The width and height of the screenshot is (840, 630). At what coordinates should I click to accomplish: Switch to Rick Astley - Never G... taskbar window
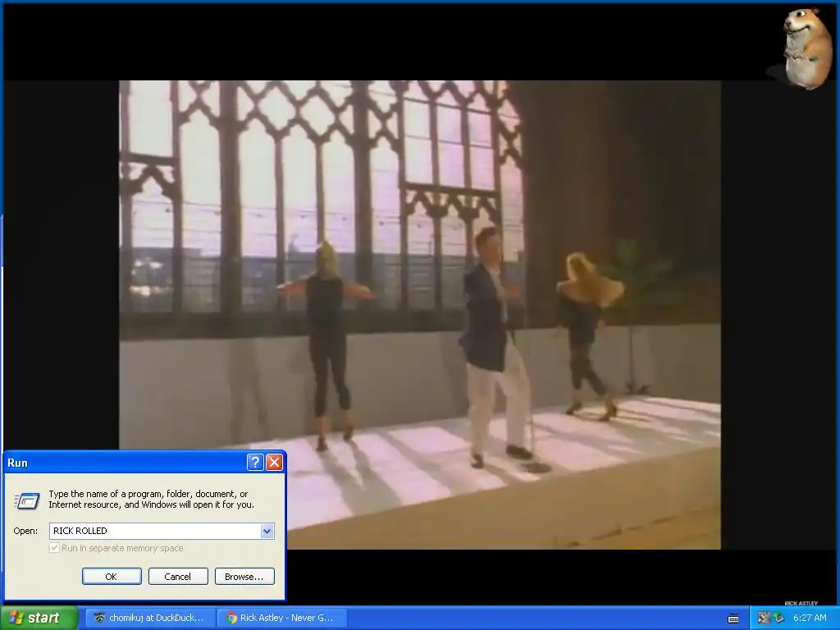coord(282,618)
